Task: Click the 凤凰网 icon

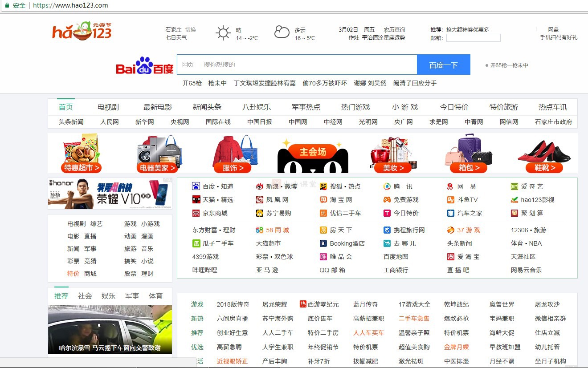Action: [x=260, y=200]
